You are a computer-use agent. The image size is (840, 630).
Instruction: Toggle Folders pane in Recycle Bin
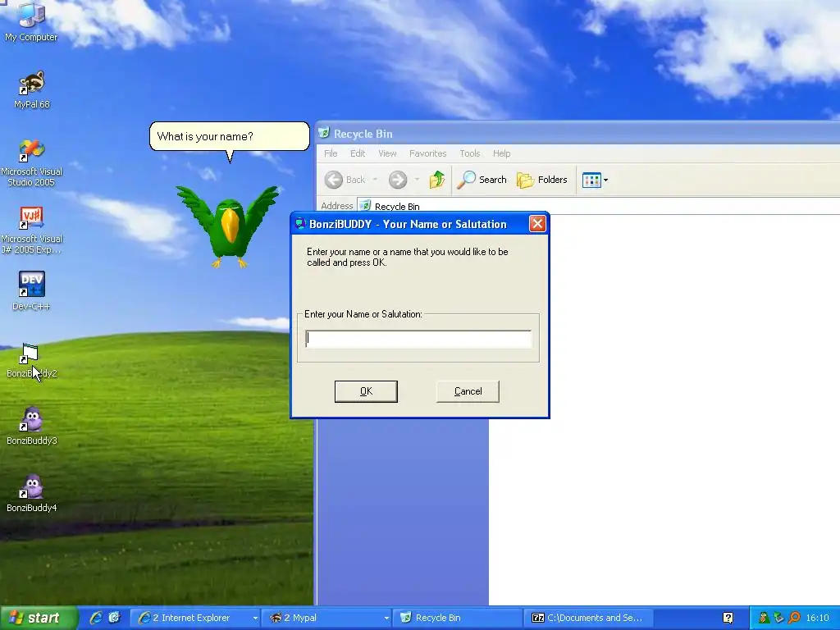coord(542,180)
